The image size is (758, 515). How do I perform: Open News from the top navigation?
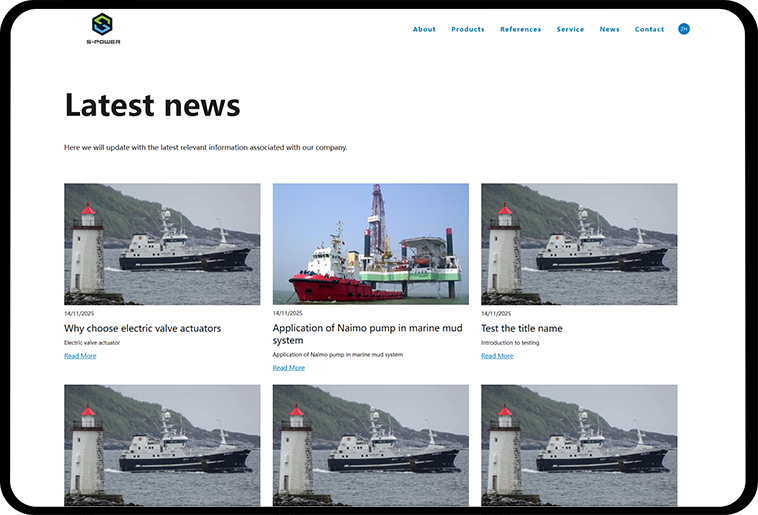point(609,29)
